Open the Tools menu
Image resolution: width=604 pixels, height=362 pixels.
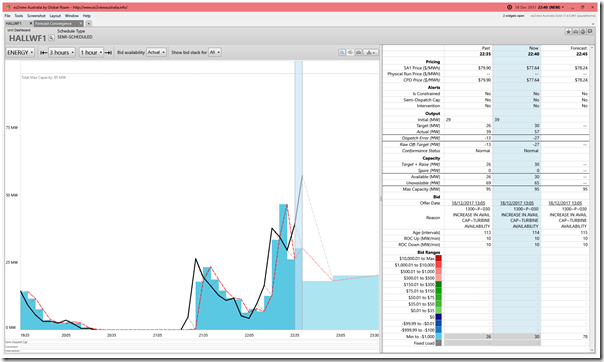pyautogui.click(x=18, y=16)
